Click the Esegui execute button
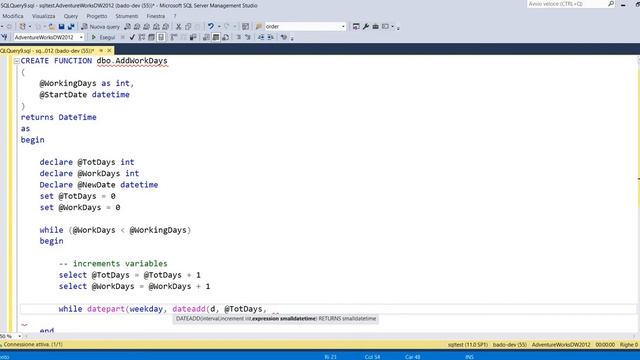The width and height of the screenshot is (640, 360). tap(103, 37)
